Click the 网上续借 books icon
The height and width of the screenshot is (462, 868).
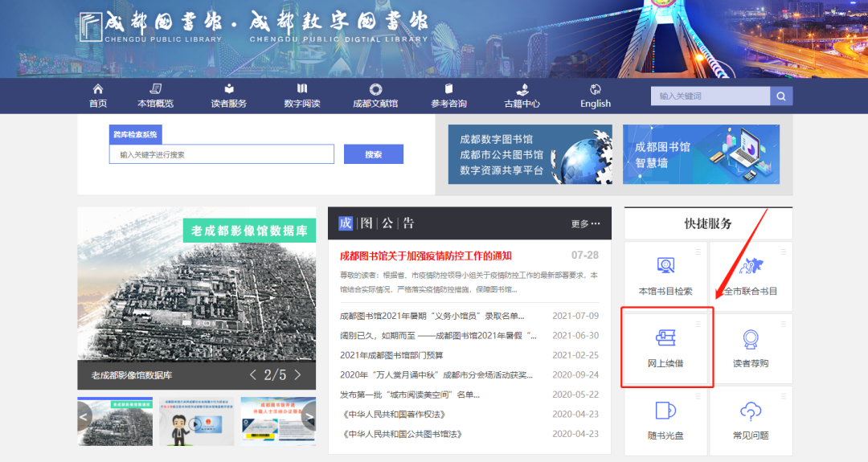pos(665,337)
